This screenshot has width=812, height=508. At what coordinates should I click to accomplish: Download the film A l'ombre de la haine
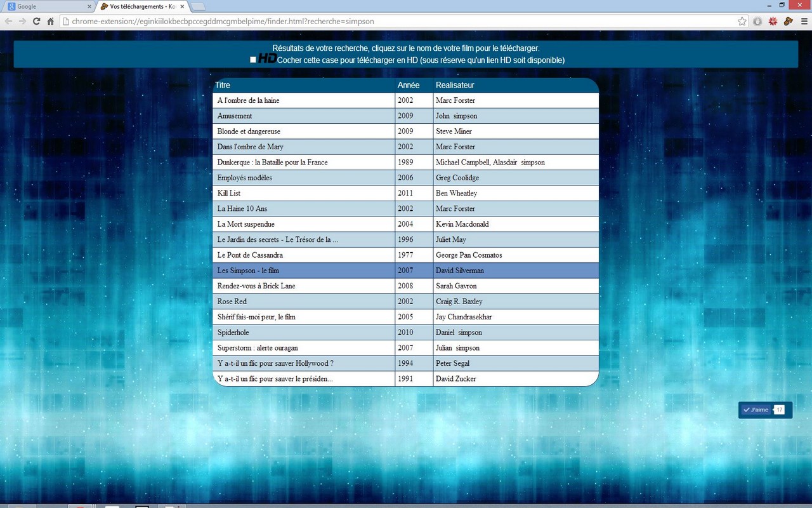248,100
